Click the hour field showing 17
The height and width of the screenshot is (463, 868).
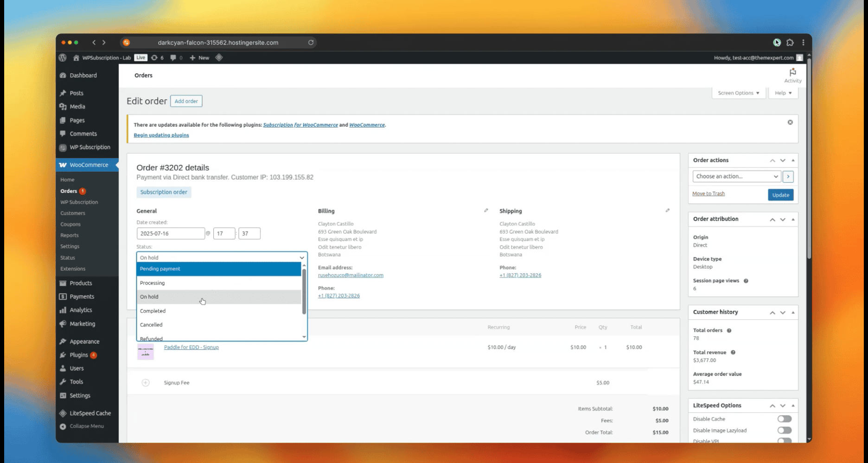[224, 233]
